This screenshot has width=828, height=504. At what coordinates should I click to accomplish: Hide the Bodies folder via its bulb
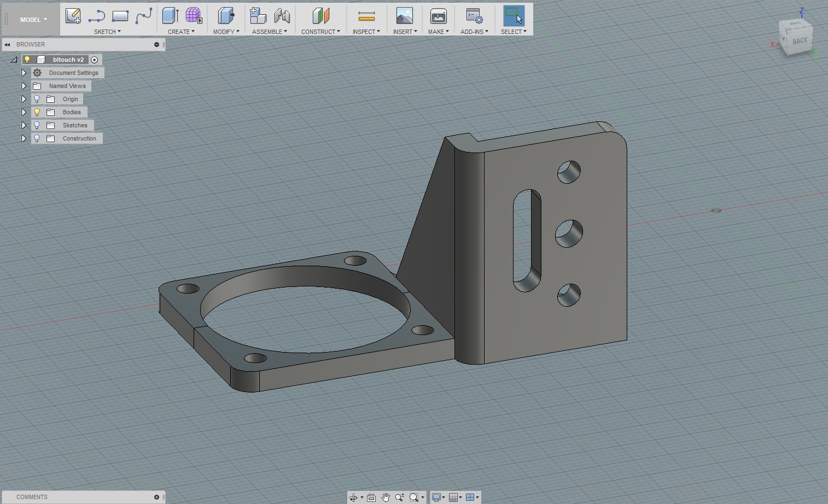pyautogui.click(x=37, y=112)
